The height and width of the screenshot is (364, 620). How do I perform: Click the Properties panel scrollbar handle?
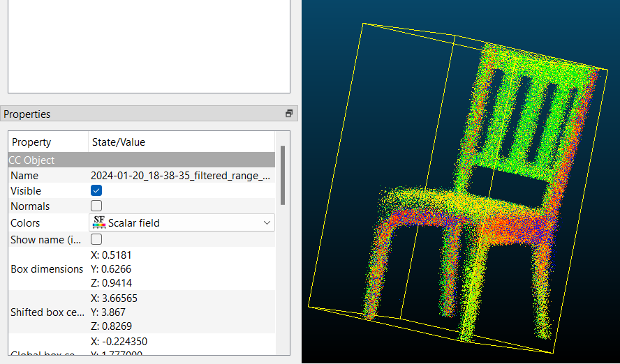282,174
